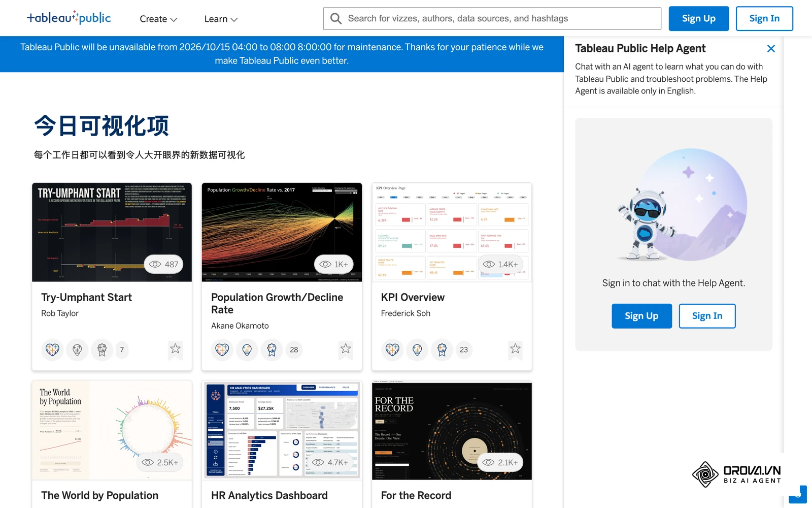Open the For the Record thumbnail

pyautogui.click(x=452, y=430)
